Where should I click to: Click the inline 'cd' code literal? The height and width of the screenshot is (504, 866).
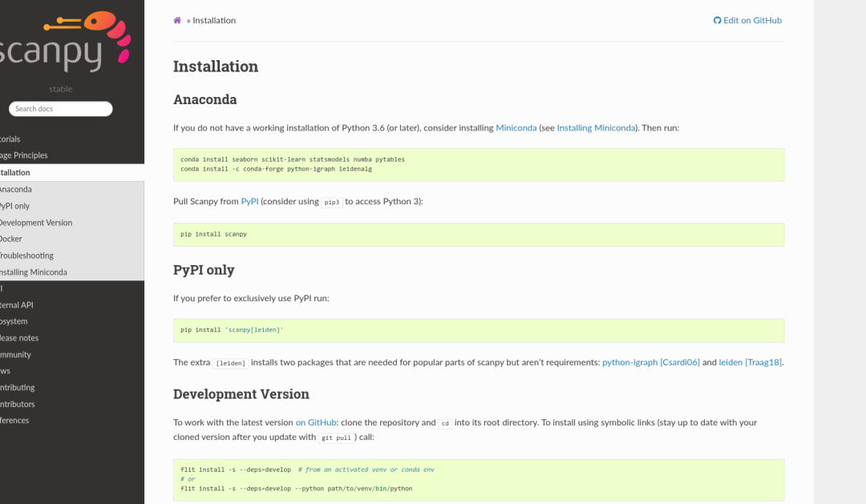tap(445, 423)
